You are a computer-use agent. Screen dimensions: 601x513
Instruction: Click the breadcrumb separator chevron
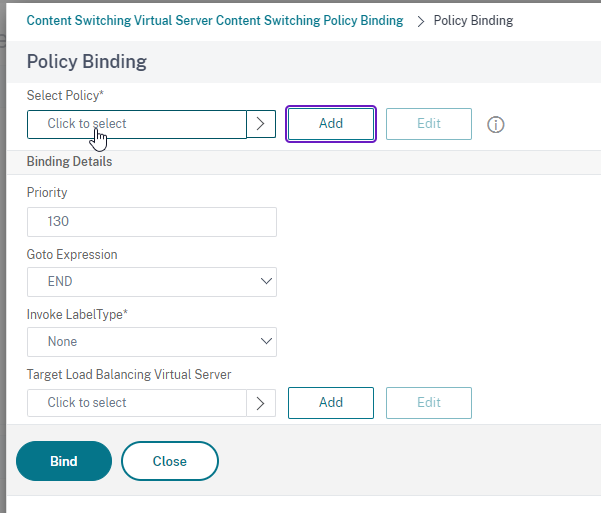pos(420,21)
